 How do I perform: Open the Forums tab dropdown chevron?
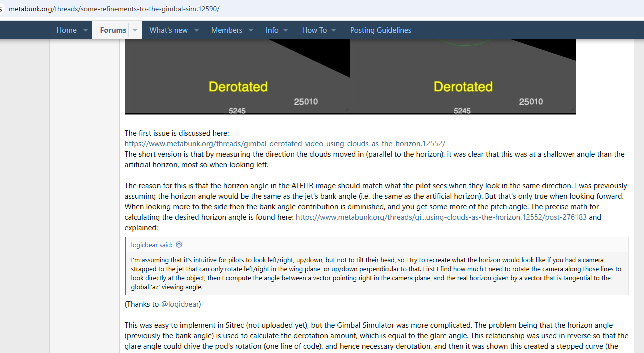pyautogui.click(x=134, y=30)
